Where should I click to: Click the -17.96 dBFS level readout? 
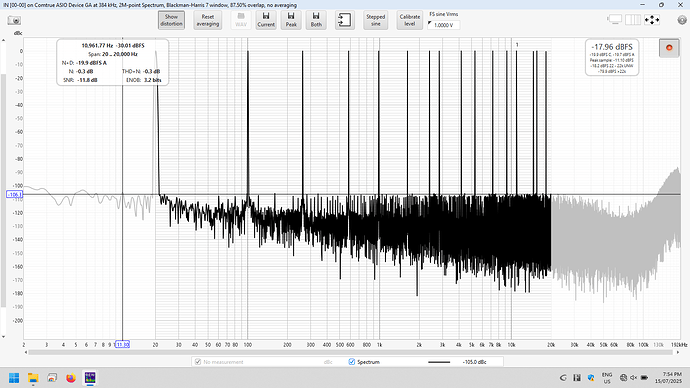tap(612, 47)
